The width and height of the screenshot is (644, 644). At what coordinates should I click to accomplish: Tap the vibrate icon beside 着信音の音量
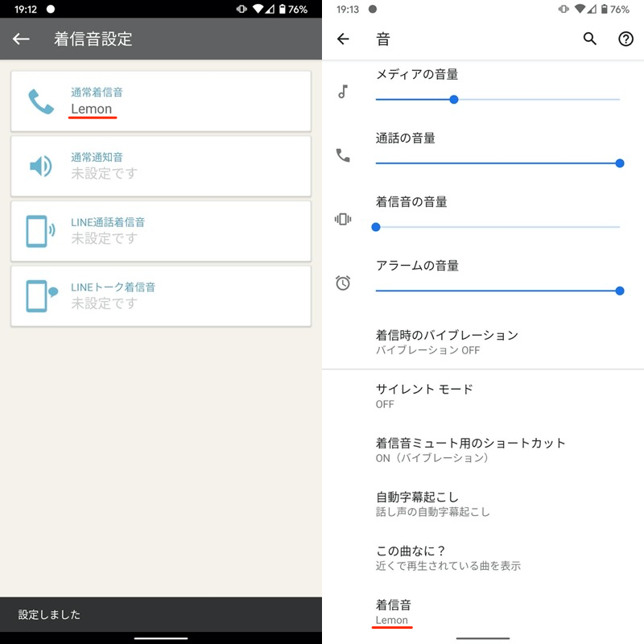343,219
